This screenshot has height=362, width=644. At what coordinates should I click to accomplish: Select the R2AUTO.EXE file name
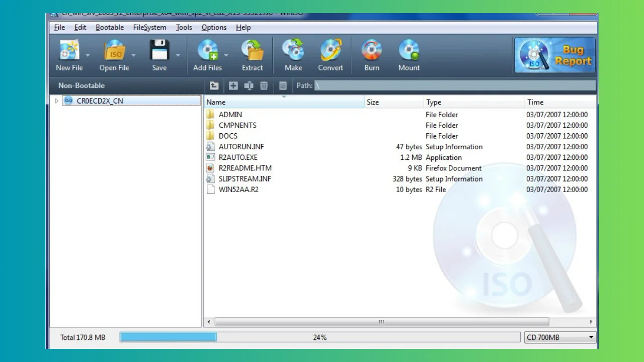click(x=238, y=157)
